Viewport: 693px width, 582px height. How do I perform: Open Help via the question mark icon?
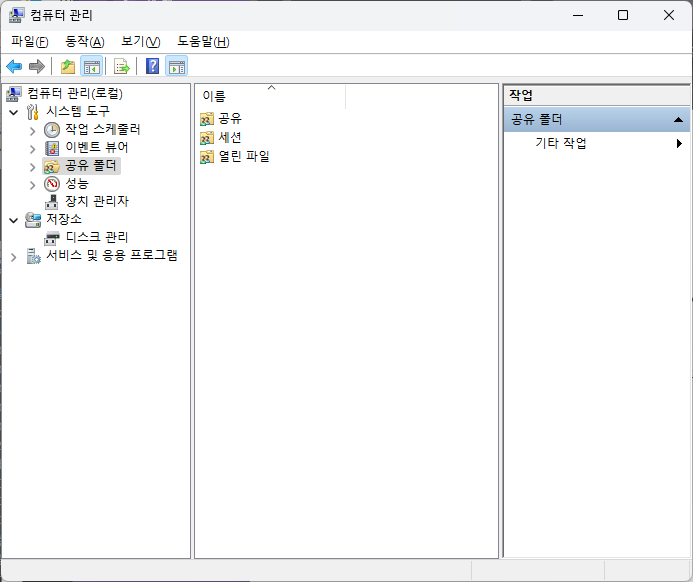(x=152, y=67)
